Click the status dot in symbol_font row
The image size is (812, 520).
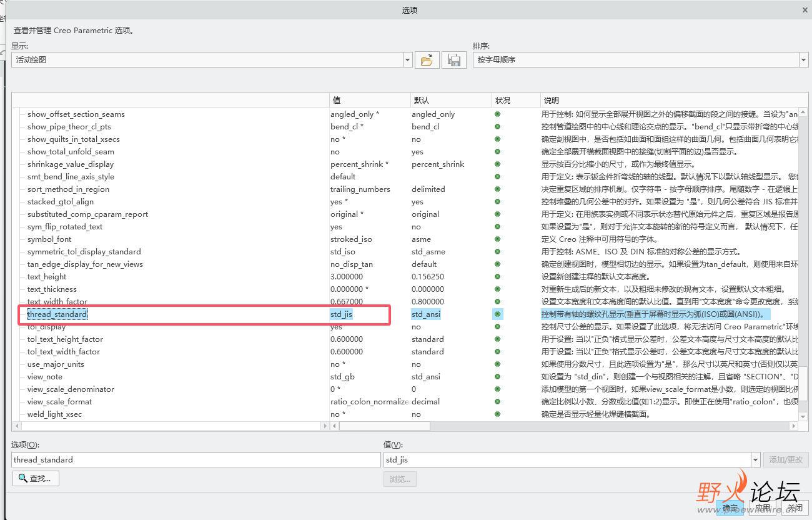point(498,239)
